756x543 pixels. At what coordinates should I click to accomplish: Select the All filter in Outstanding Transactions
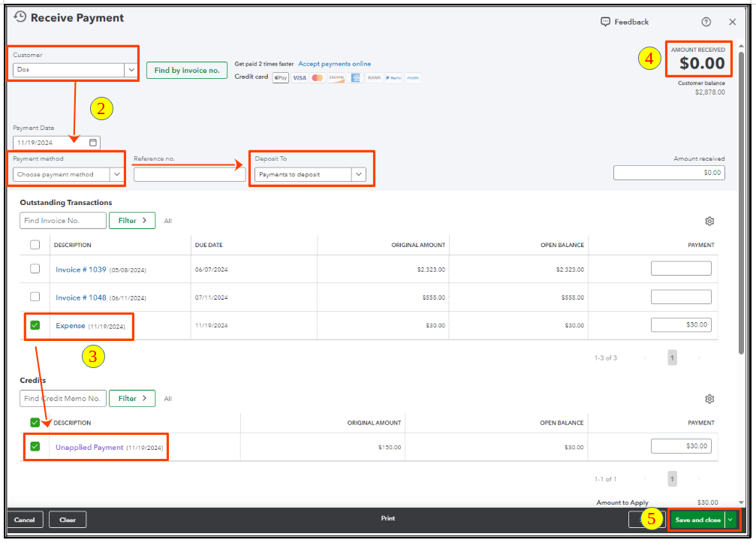coord(167,220)
